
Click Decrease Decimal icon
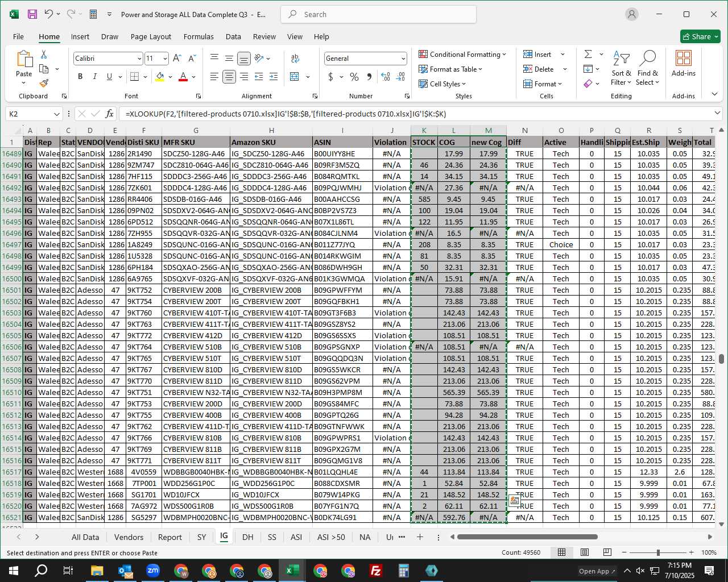pos(400,76)
